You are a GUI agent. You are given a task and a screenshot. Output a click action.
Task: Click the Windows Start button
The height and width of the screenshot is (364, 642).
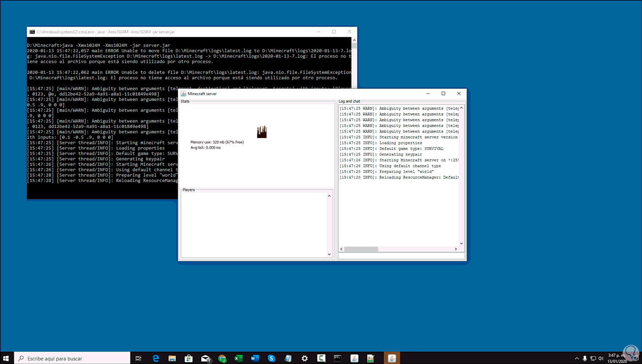[x=6, y=358]
